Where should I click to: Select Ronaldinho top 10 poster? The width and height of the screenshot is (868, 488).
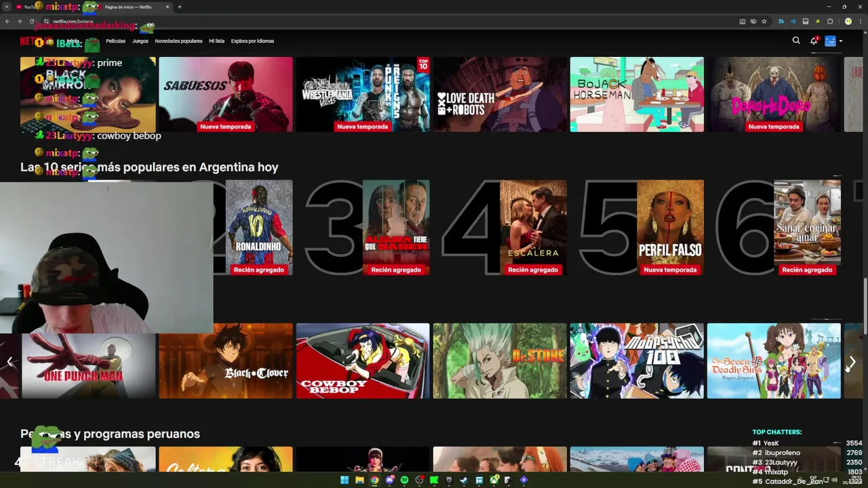pyautogui.click(x=258, y=227)
